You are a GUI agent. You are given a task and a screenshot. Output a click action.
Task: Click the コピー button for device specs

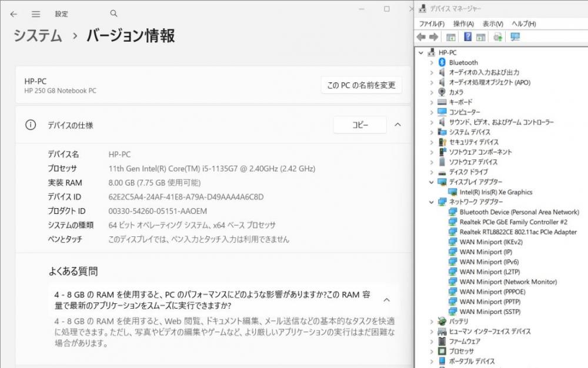[360, 125]
